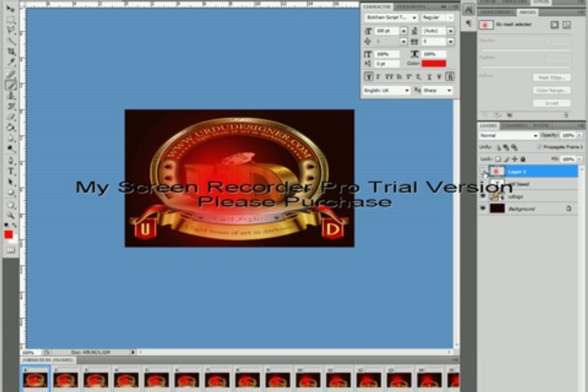Toggle Underline in Character panel
Screen dimensions: 588x392
tap(430, 77)
